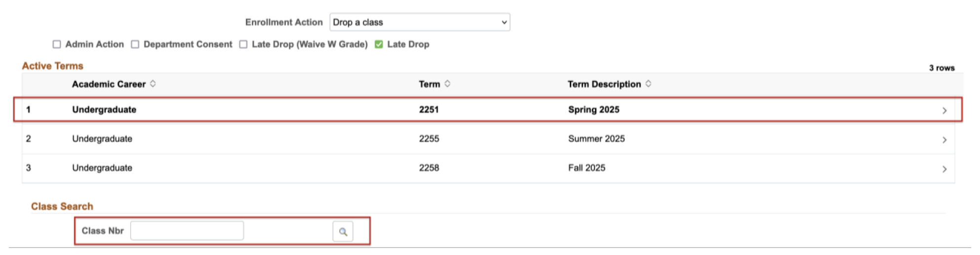Click the Term Description column header
This screenshot has width=980, height=255.
click(604, 84)
